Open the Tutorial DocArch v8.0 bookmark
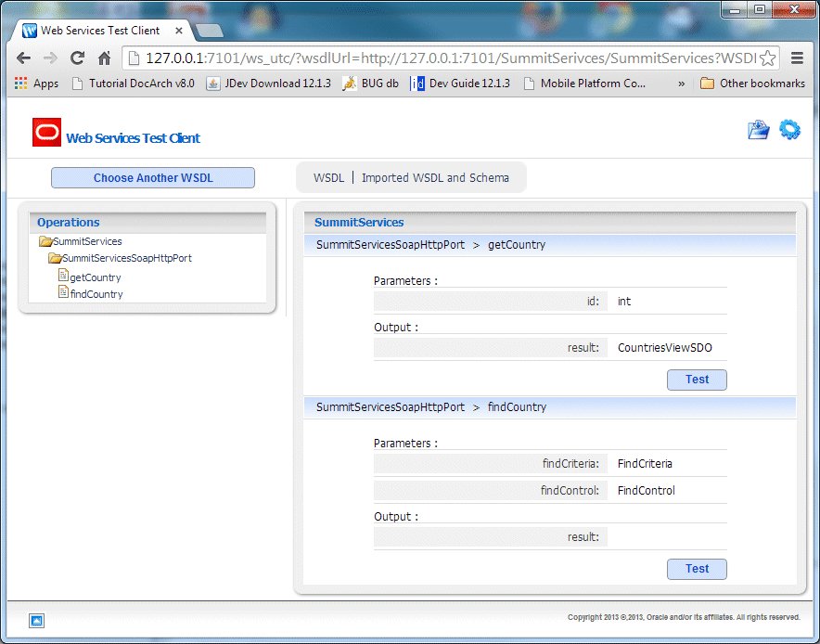Viewport: 820px width, 644px height. pyautogui.click(x=133, y=84)
